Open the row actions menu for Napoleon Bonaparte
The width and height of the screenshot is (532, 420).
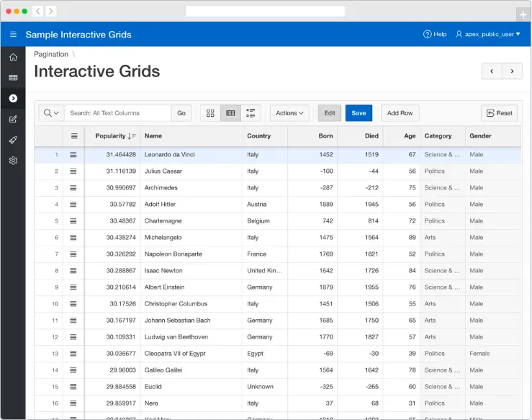click(x=73, y=254)
